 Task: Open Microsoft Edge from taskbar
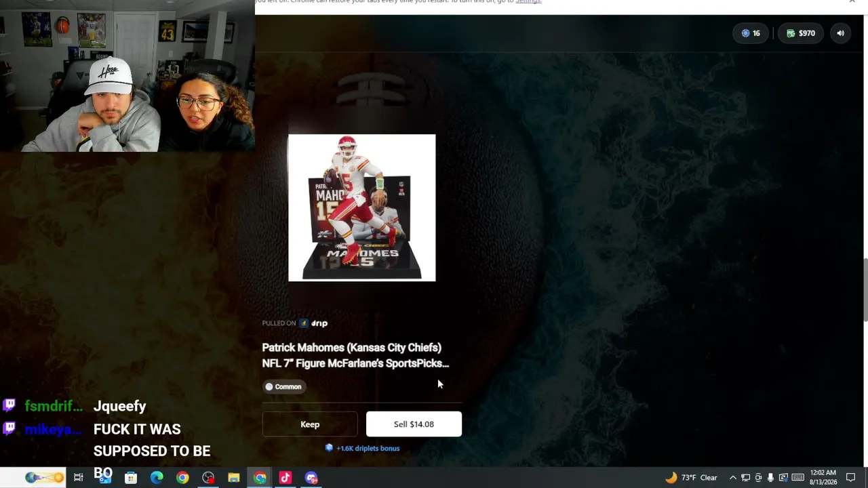[x=157, y=478]
